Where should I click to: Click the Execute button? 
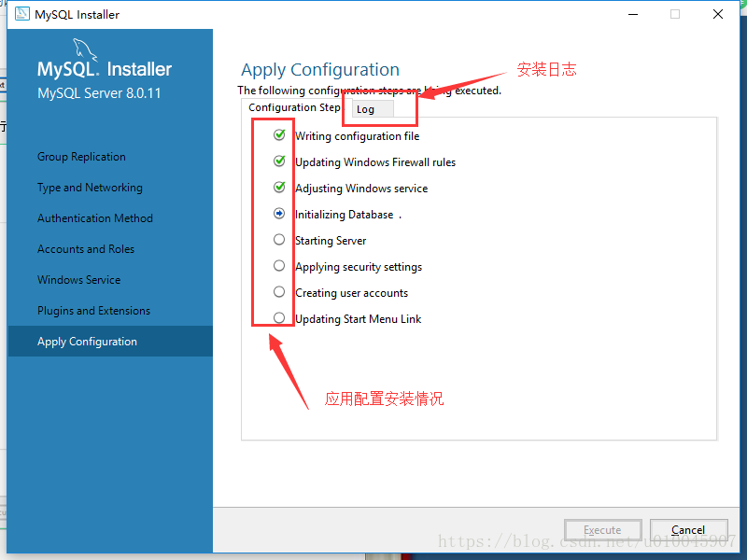point(602,530)
